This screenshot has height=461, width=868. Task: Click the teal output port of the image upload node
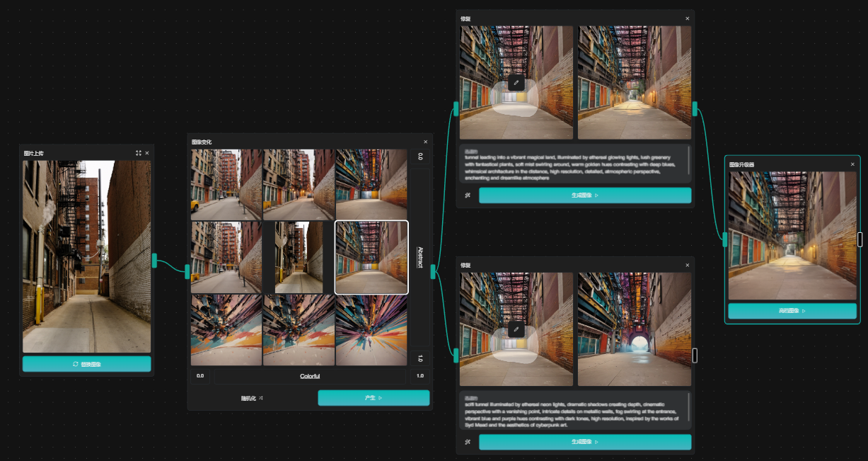click(x=154, y=261)
